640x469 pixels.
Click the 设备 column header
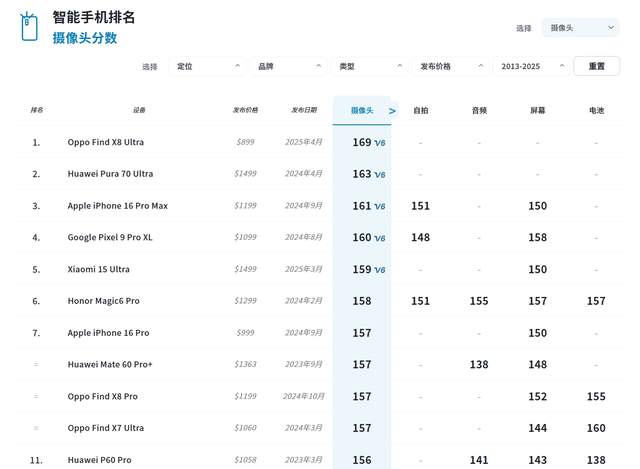(x=139, y=110)
